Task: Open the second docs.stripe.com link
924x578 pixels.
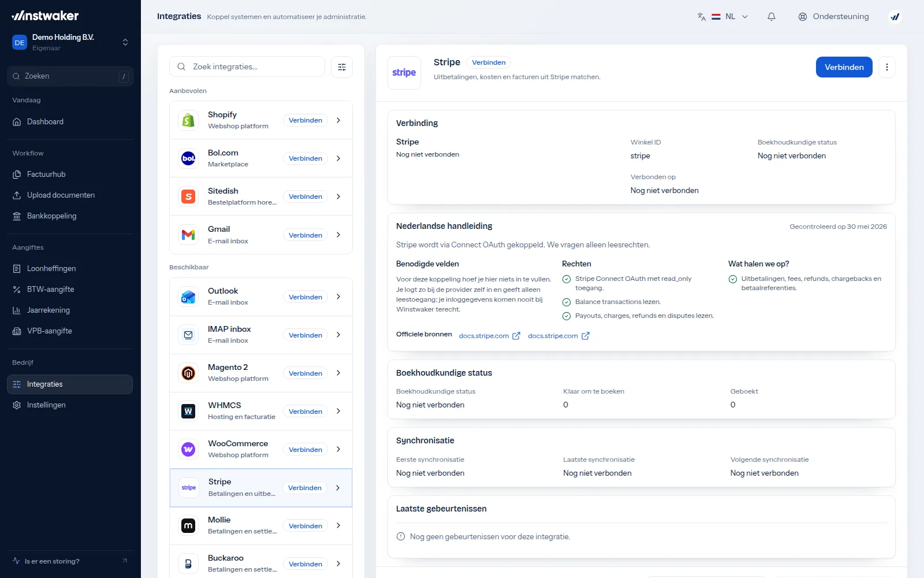Action: pyautogui.click(x=558, y=336)
